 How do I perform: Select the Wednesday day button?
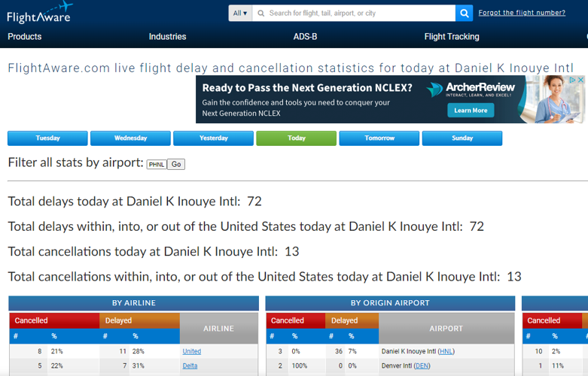coord(130,138)
